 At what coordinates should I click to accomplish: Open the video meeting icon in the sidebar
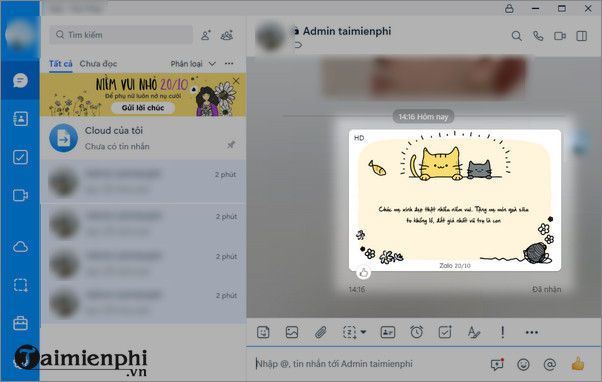[20, 195]
